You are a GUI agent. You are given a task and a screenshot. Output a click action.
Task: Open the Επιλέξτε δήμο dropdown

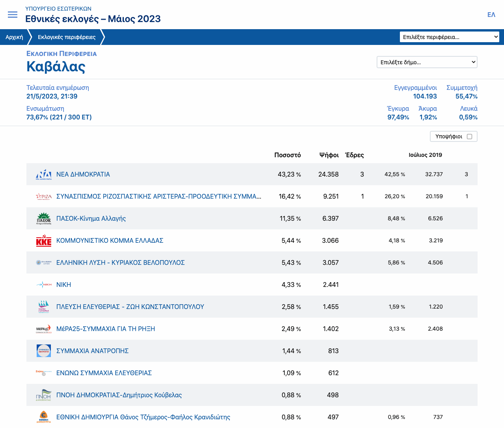(x=427, y=62)
